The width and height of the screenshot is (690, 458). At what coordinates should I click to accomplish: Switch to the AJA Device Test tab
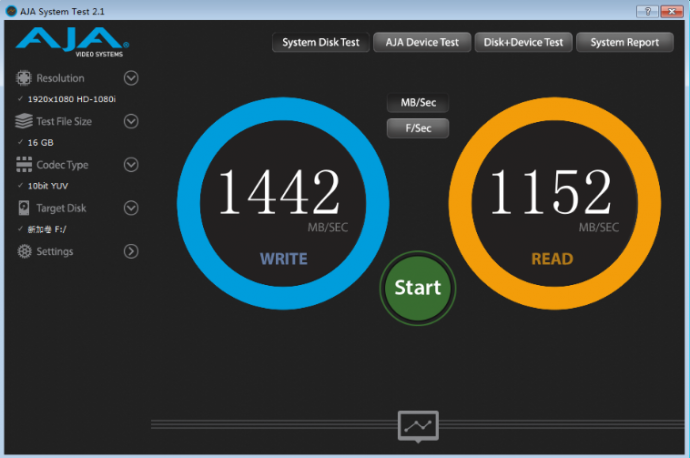(421, 42)
